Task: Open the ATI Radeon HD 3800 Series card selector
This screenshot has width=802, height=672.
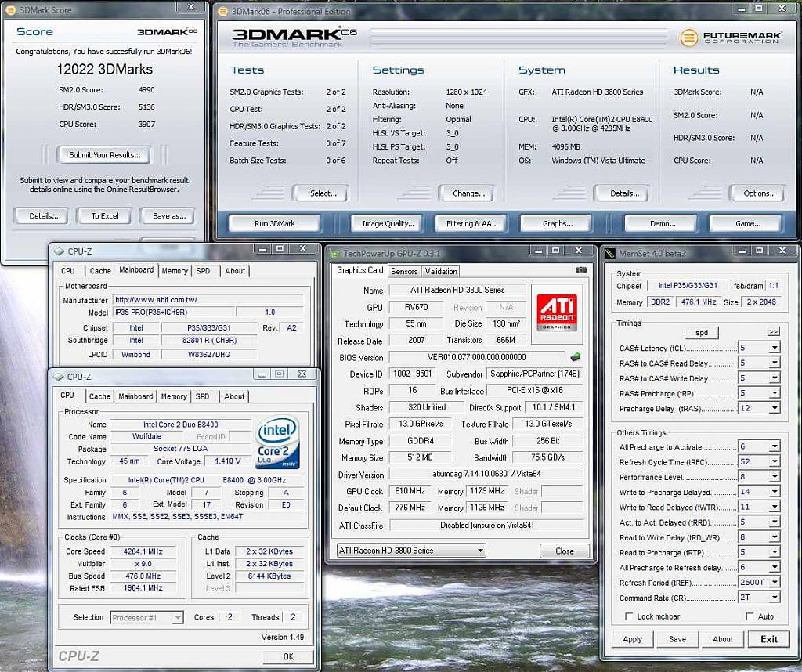Action: 411,551
